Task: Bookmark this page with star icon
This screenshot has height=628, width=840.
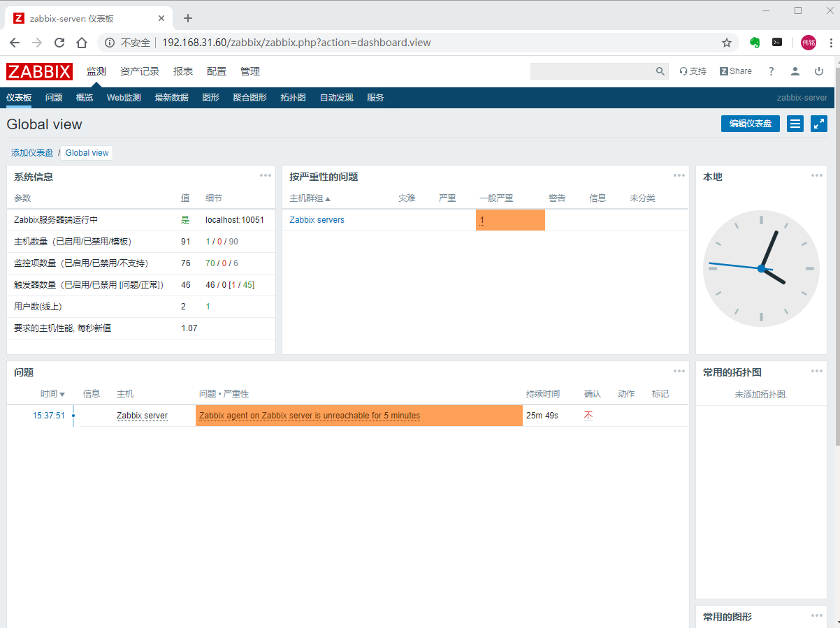Action: pos(727,43)
